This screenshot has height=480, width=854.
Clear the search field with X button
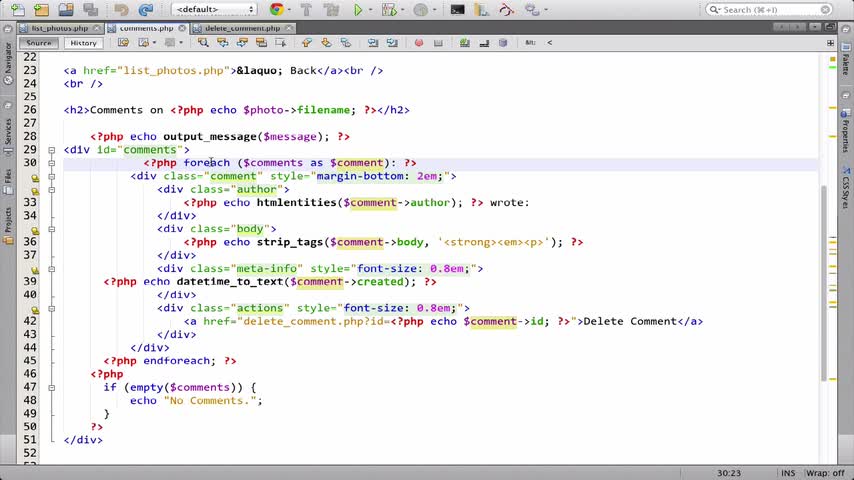point(826,9)
